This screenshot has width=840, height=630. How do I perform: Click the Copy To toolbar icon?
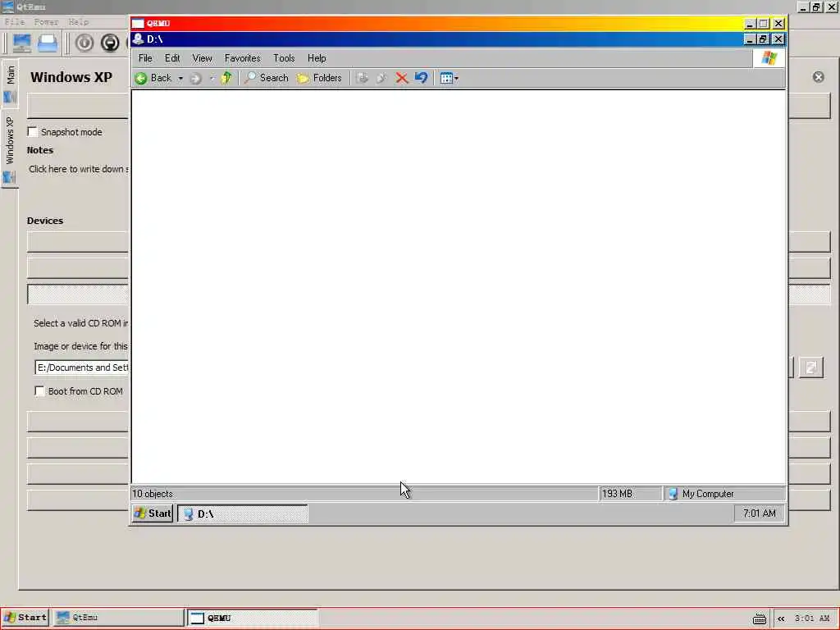click(x=381, y=78)
